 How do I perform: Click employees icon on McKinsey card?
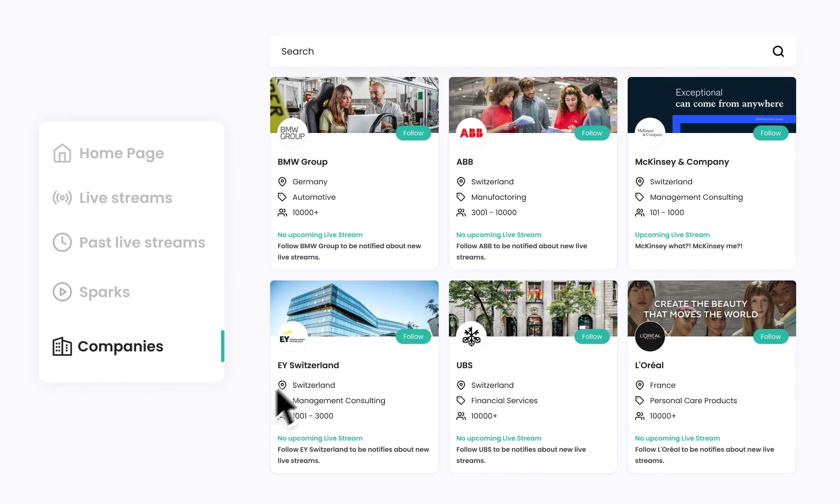[640, 212]
